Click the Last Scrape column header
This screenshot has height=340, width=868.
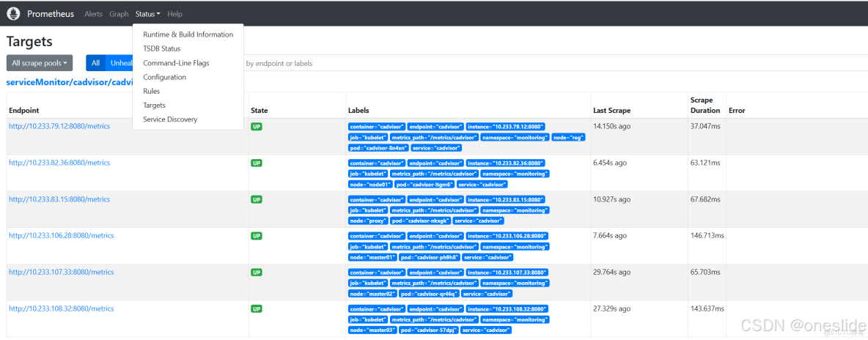[x=611, y=110]
